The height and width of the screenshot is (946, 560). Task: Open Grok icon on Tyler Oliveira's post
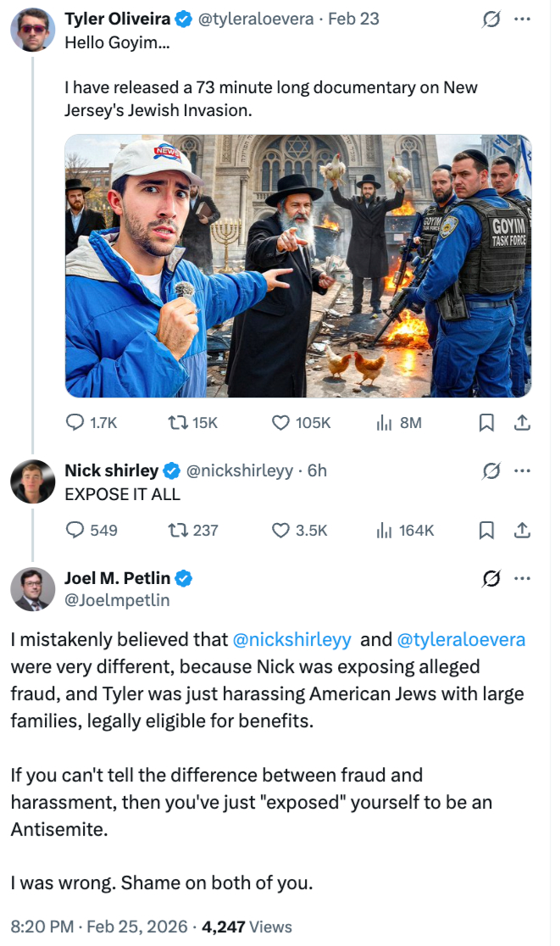[491, 20]
